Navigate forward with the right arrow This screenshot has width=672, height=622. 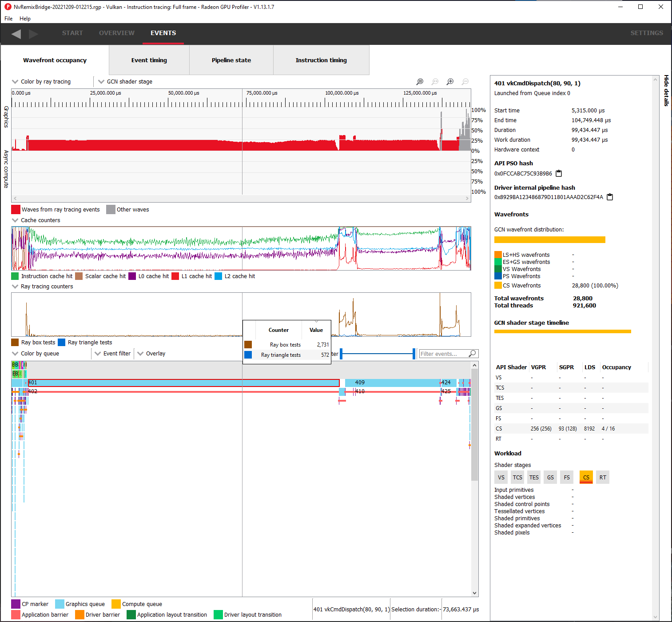34,34
